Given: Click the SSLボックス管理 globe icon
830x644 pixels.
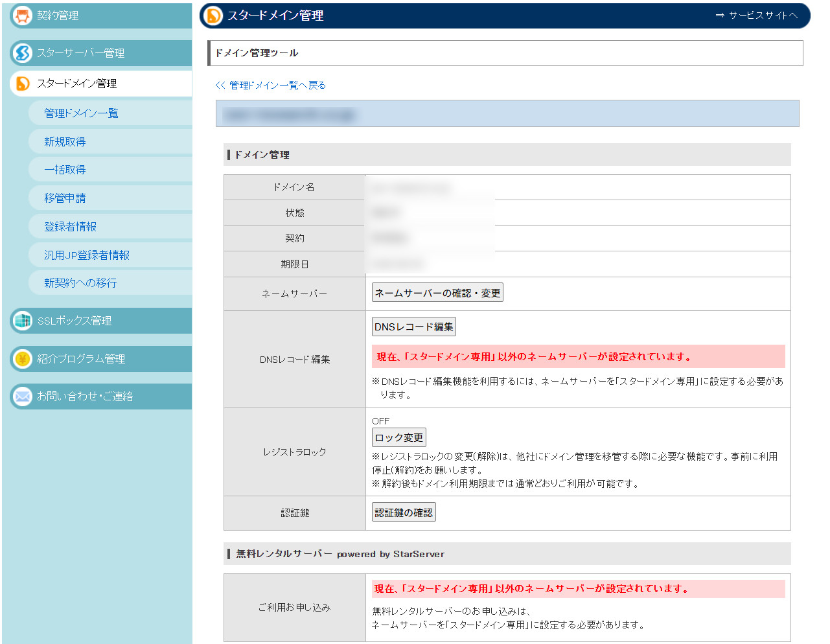Looking at the screenshot, I should point(23,321).
